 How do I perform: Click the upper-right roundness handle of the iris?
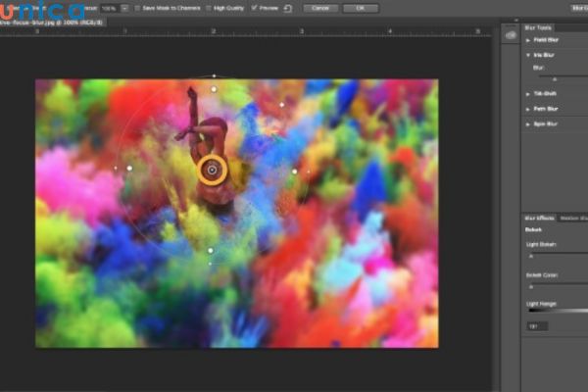point(282,105)
